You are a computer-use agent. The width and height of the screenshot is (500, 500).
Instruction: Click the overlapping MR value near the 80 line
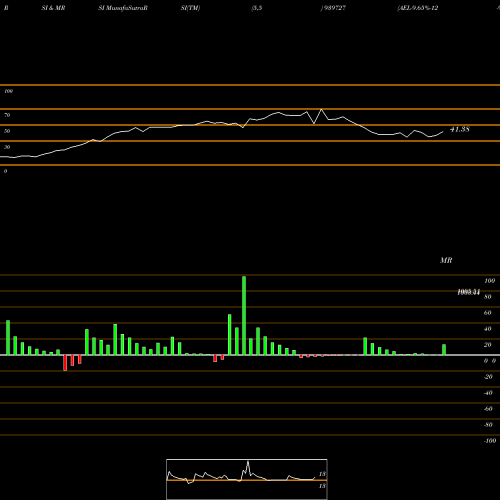[469, 292]
